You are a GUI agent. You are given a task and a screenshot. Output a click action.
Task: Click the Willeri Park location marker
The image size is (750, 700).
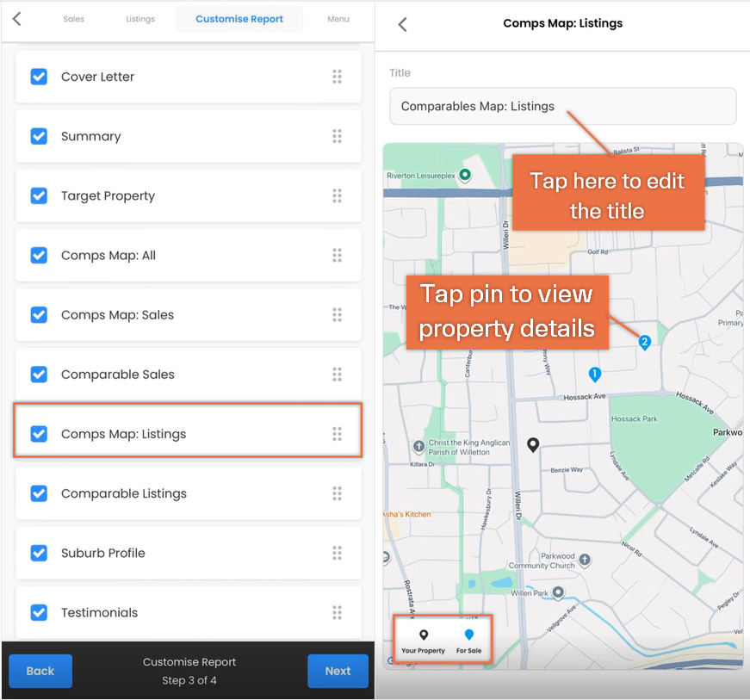coord(558,592)
